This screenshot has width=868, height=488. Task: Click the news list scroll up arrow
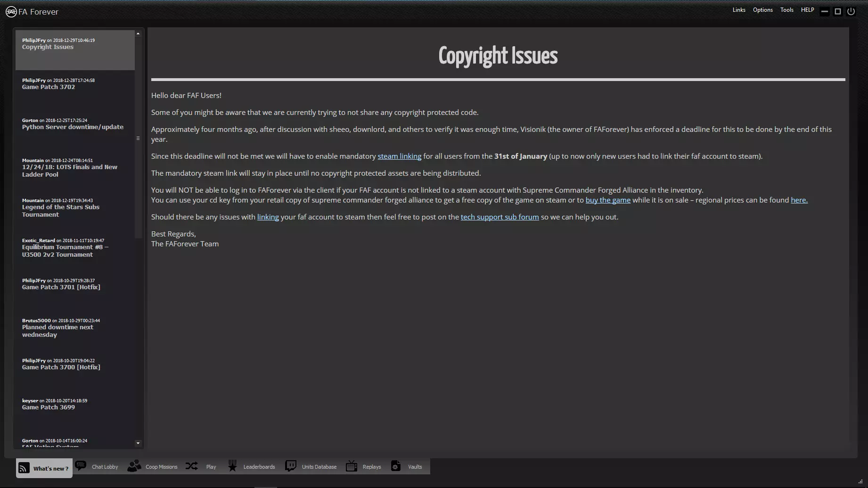pos(138,33)
